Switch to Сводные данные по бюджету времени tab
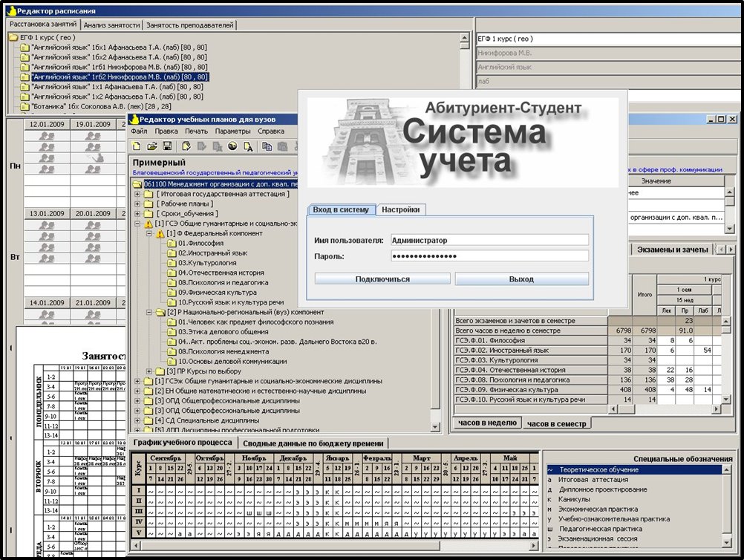 click(x=313, y=443)
